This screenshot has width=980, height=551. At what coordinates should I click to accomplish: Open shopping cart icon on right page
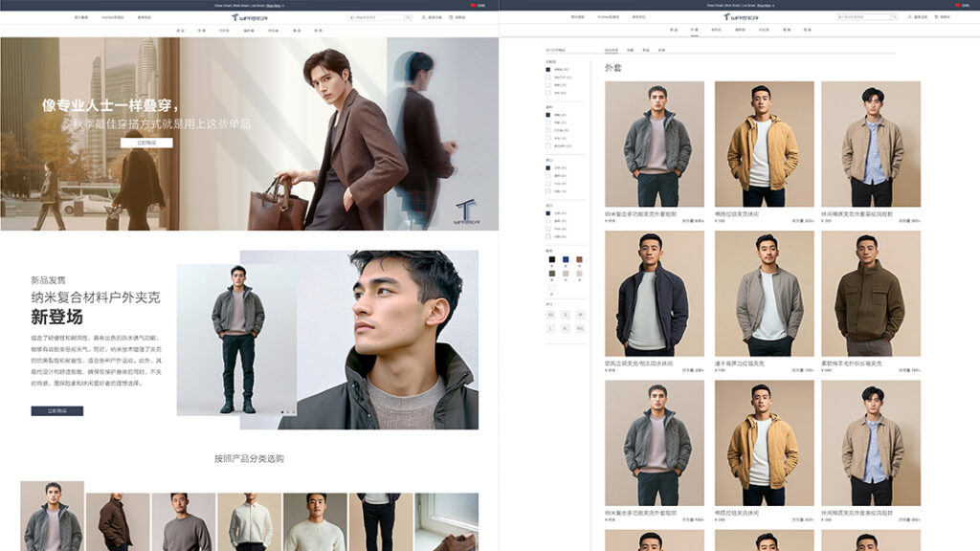tap(936, 17)
